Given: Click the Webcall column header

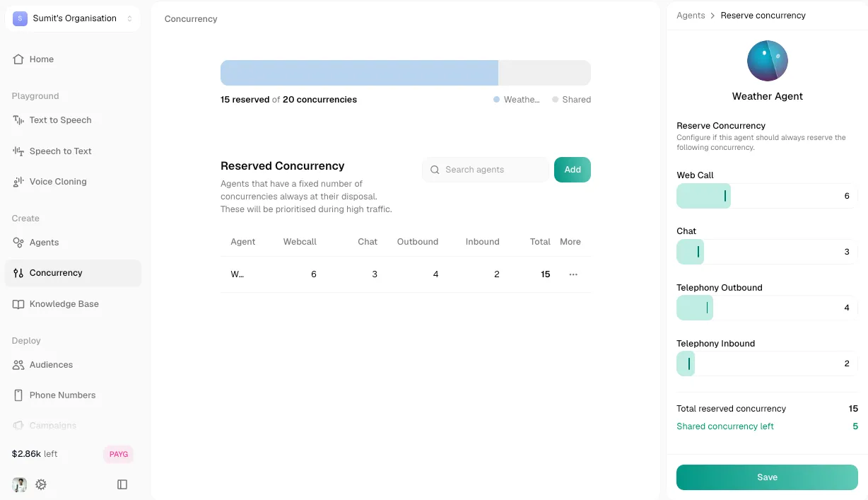Looking at the screenshot, I should (x=300, y=242).
